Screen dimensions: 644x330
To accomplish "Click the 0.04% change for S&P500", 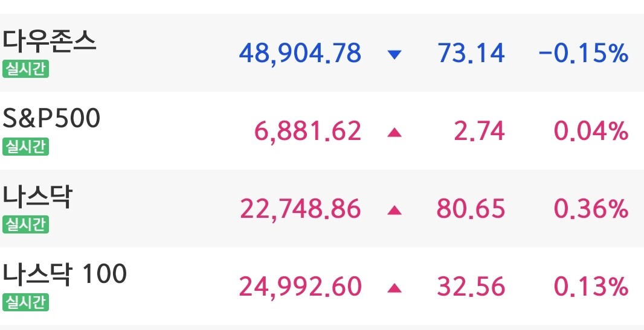I will pos(591,132).
